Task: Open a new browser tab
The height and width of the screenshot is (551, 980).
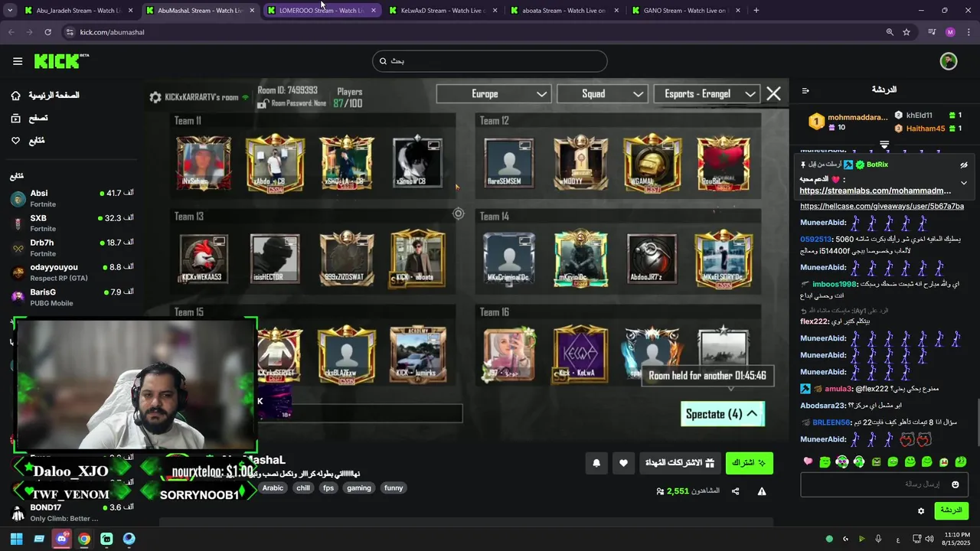Action: [x=756, y=11]
